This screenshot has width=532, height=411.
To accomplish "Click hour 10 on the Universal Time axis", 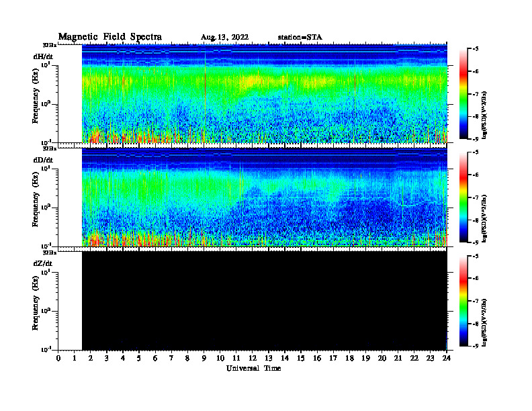I will pos(220,358).
